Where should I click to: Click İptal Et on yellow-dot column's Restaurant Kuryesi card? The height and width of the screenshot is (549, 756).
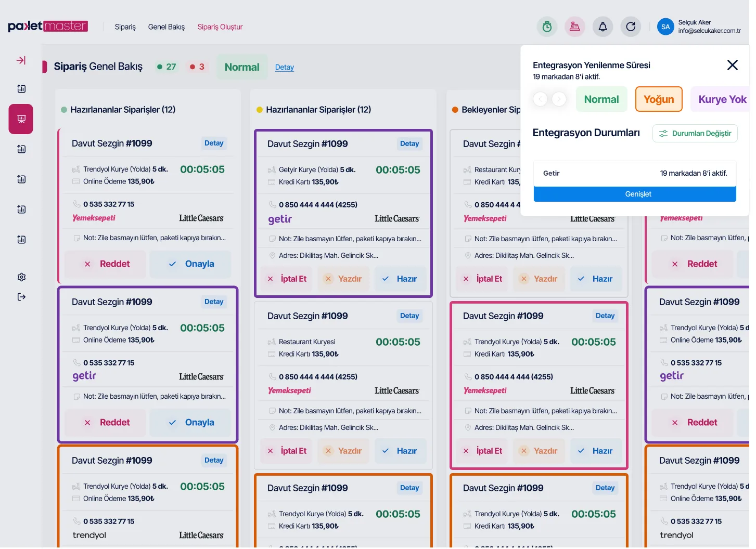point(286,451)
